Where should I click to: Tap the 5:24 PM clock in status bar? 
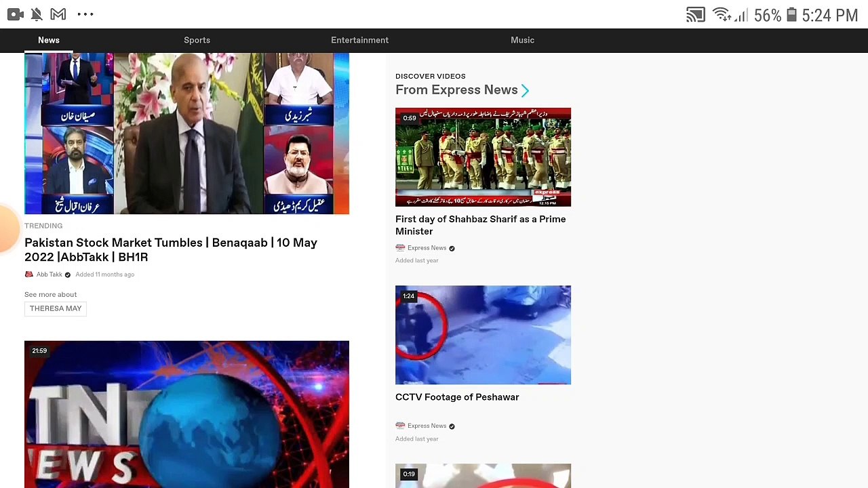click(830, 15)
